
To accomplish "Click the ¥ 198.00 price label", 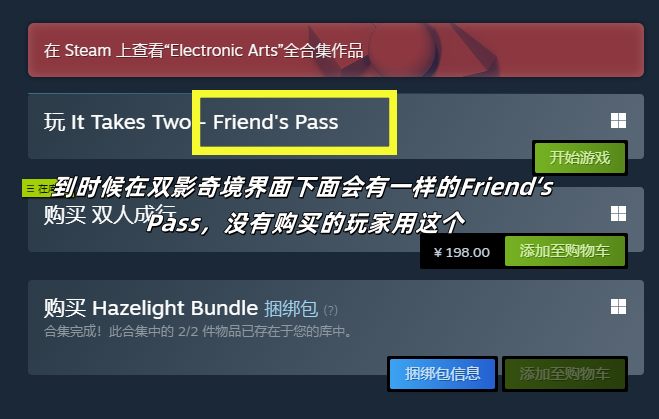I will pos(462,252).
